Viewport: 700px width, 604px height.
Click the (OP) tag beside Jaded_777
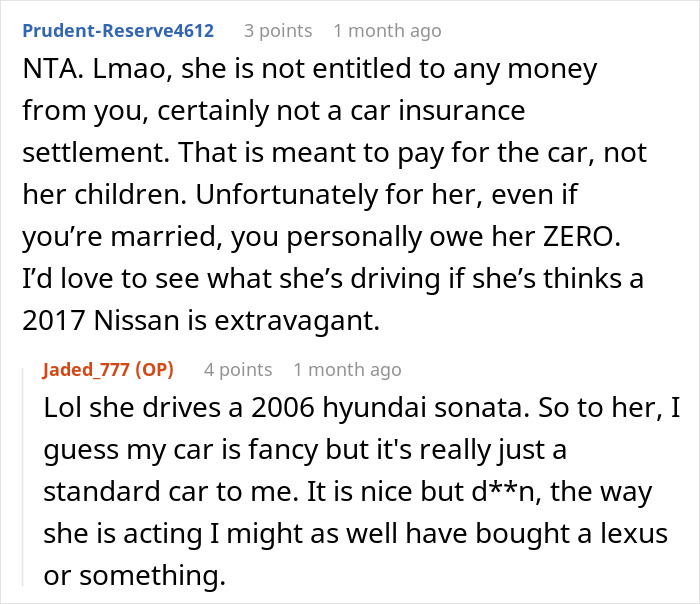tap(155, 370)
